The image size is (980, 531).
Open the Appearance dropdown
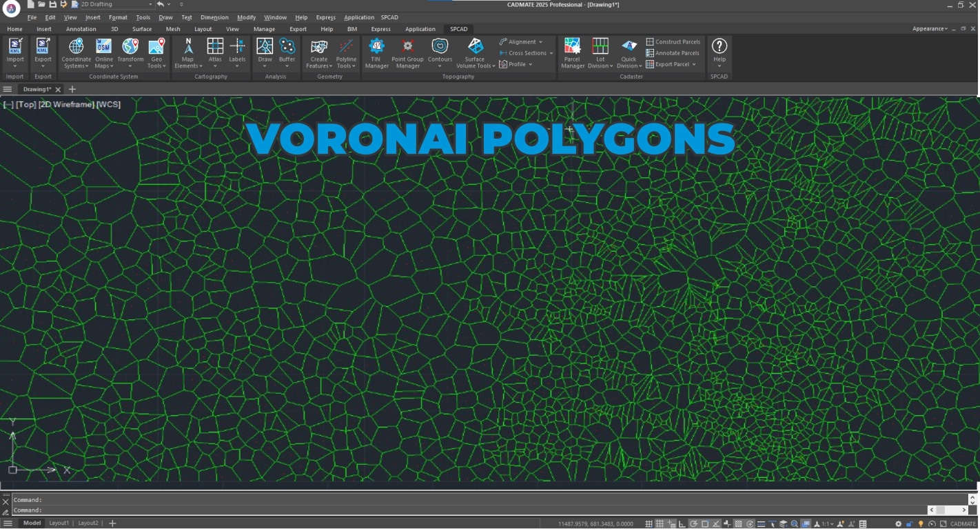(930, 29)
